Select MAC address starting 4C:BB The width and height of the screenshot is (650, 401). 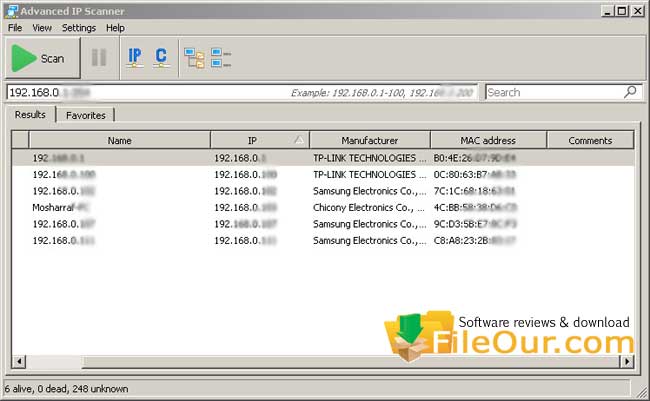click(x=475, y=207)
